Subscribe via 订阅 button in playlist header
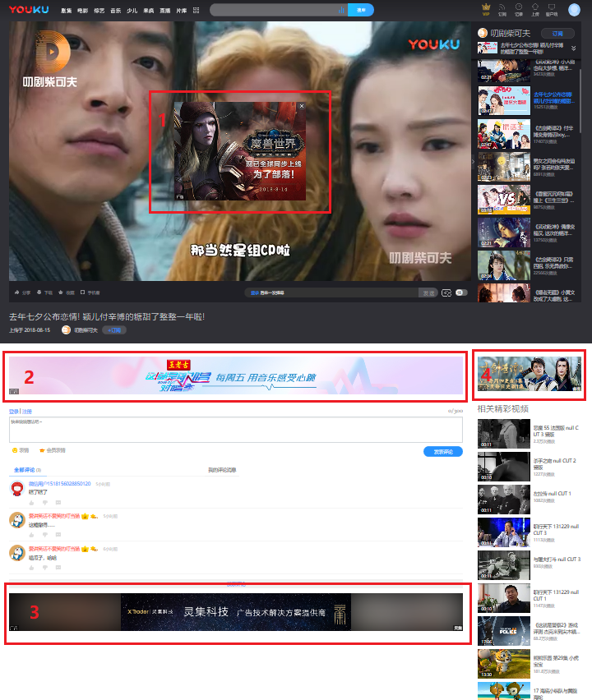592x700 pixels. coord(557,34)
